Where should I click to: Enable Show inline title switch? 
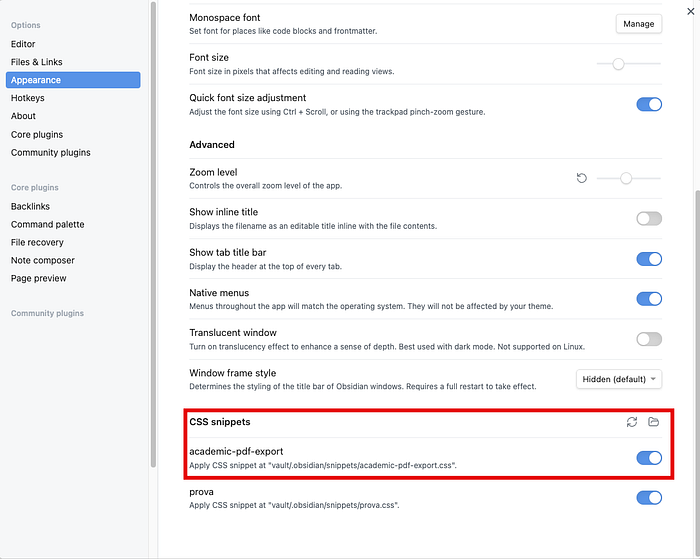tap(649, 219)
